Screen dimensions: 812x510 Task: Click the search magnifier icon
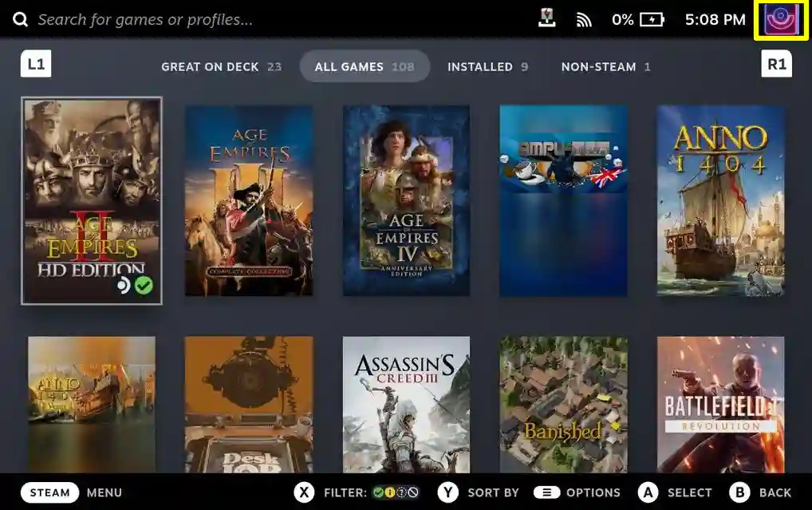coord(20,20)
